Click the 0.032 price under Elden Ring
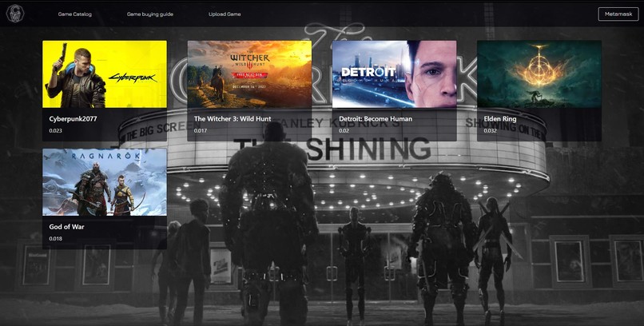 point(490,131)
